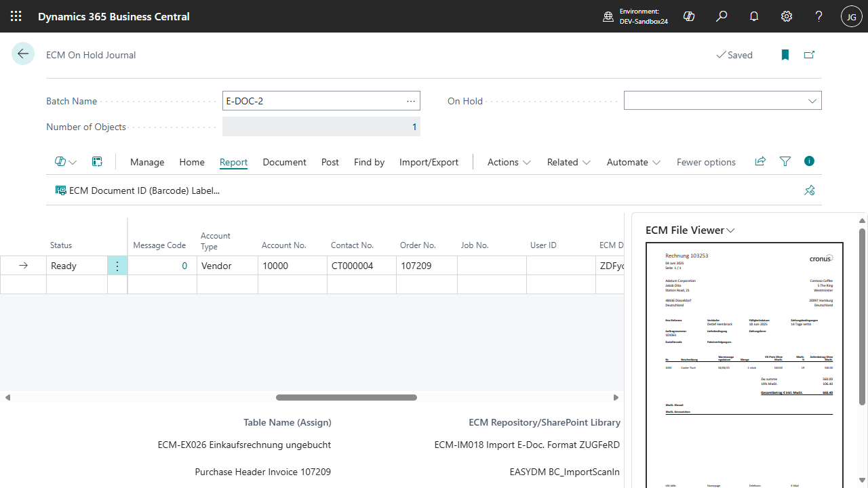The width and height of the screenshot is (868, 488).
Task: Click the environment information icon
Action: 608,16
